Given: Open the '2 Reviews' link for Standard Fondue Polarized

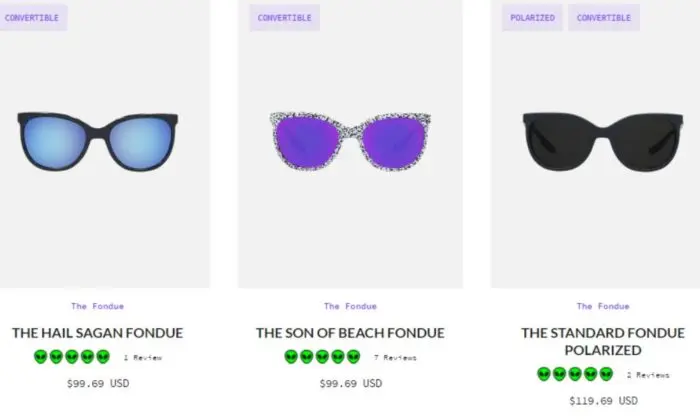Looking at the screenshot, I should click(x=648, y=375).
